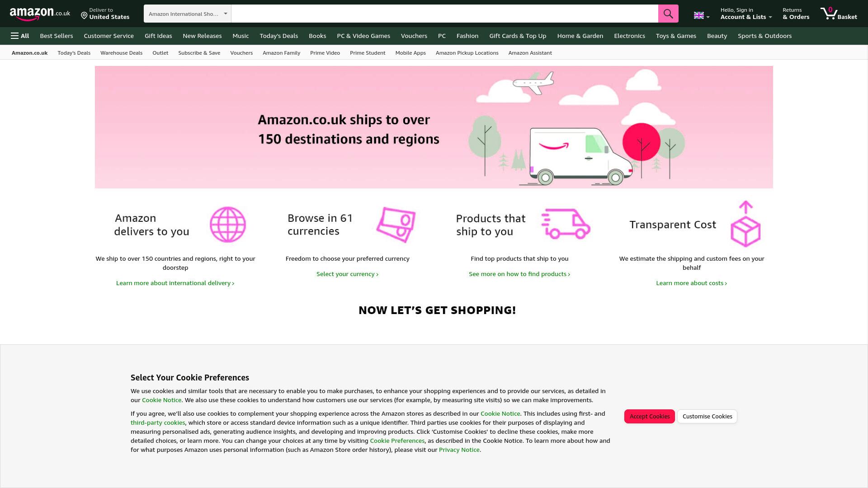Open the Beauty category

point(717,36)
